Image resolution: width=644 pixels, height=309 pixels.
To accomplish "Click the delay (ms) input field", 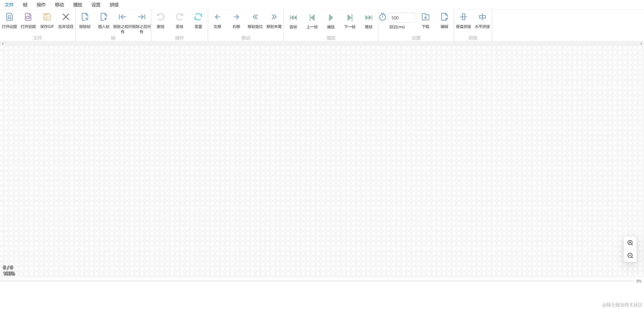I will click(402, 18).
